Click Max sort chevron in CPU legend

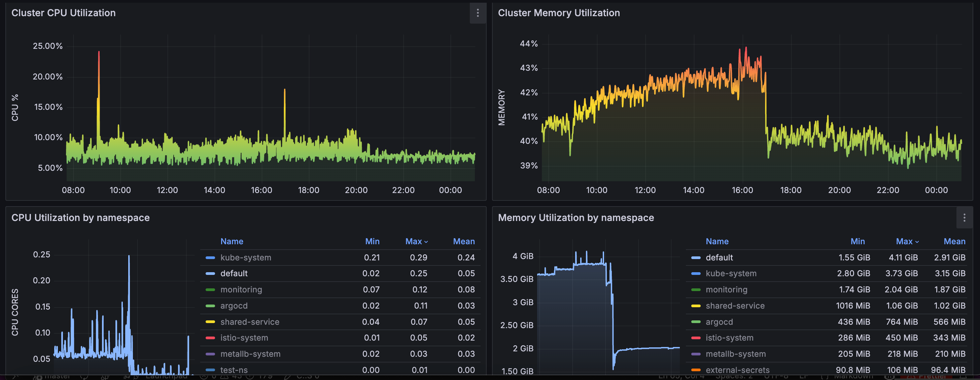(x=426, y=242)
